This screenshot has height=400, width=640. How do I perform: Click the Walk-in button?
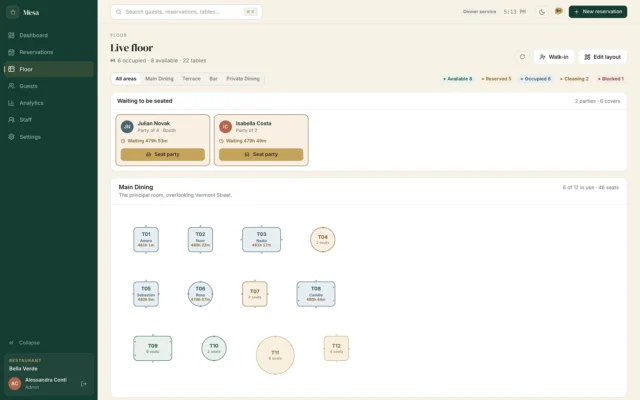click(x=553, y=57)
